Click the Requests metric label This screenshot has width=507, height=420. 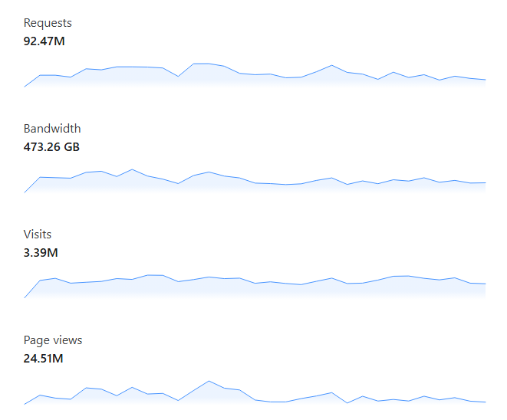pos(48,23)
